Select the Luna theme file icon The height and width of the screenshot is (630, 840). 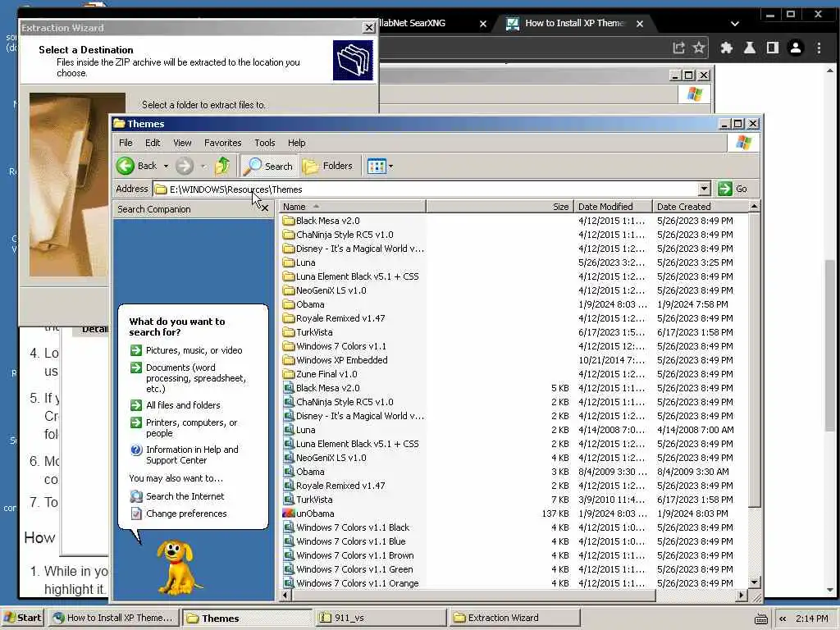point(289,430)
